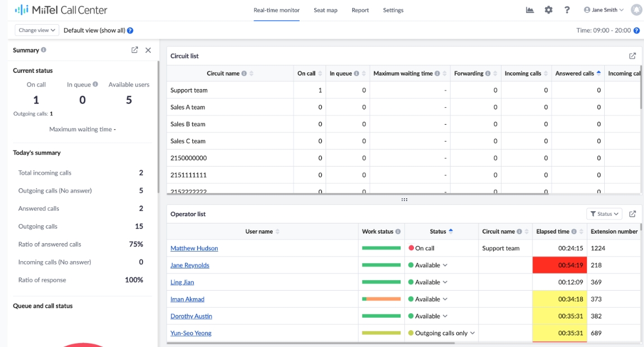Open the chart statistics icon in header
The width and height of the screenshot is (644, 347).
[x=530, y=10]
